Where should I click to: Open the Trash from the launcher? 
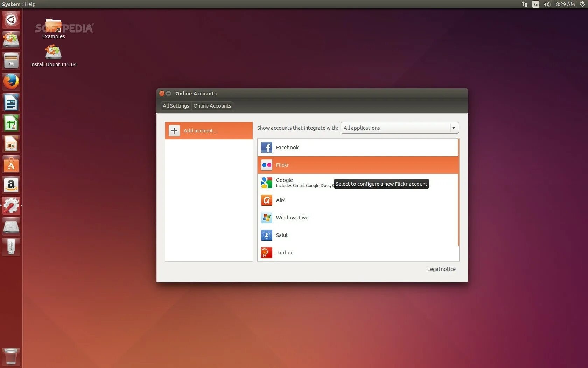11,356
